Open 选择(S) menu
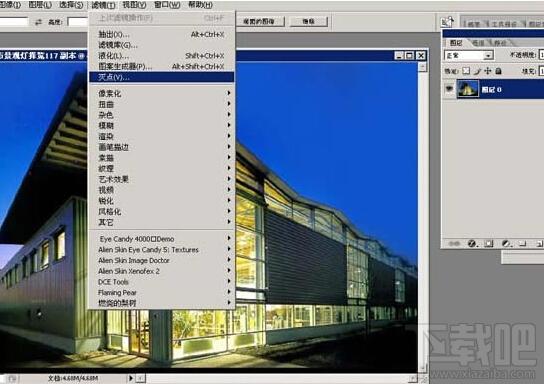544x384 pixels. coord(71,5)
